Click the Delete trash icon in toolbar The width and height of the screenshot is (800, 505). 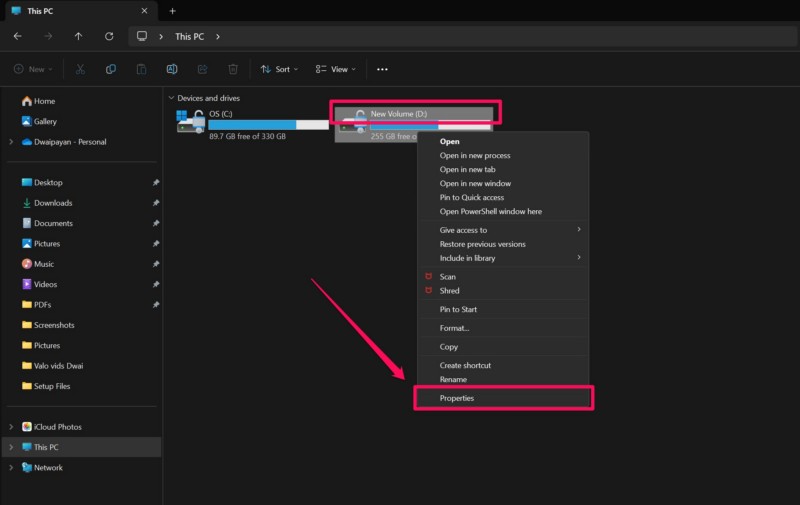[233, 69]
